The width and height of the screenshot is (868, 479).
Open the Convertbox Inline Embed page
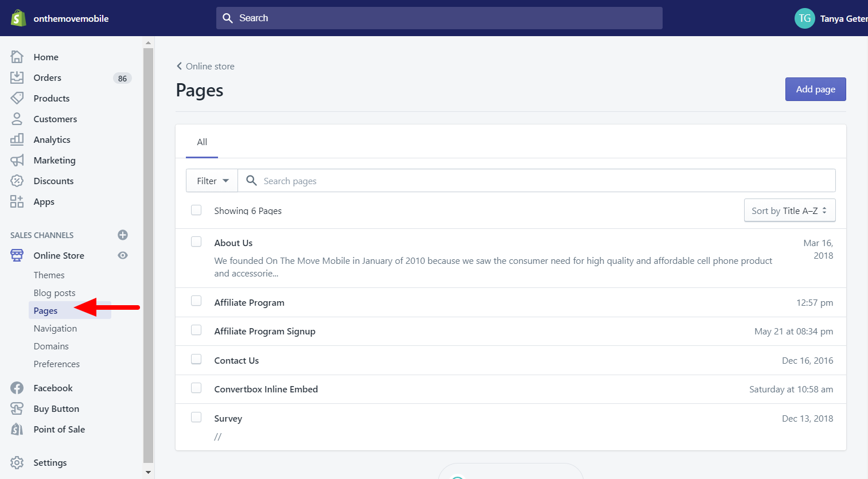tap(266, 389)
